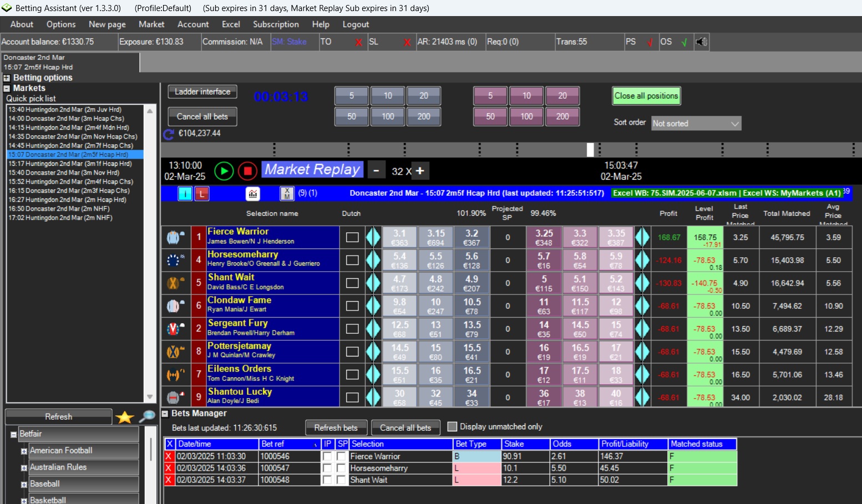Image resolution: width=862 pixels, height=504 pixels.
Task: Click the yellow star favourites icon
Action: [x=125, y=417]
